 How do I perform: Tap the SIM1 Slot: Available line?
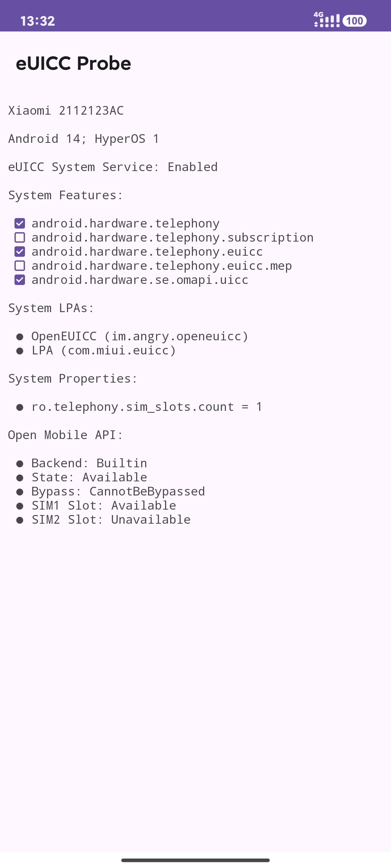(x=104, y=506)
